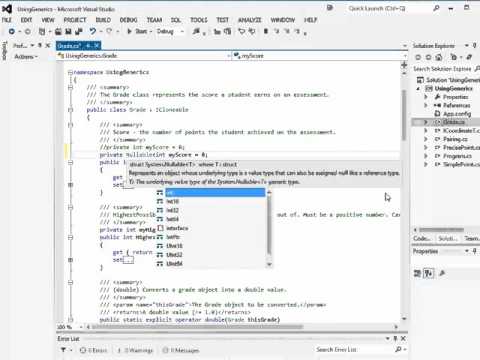This screenshot has width=480, height=360.
Task: Click the Search Error List field
Action: 355,349
